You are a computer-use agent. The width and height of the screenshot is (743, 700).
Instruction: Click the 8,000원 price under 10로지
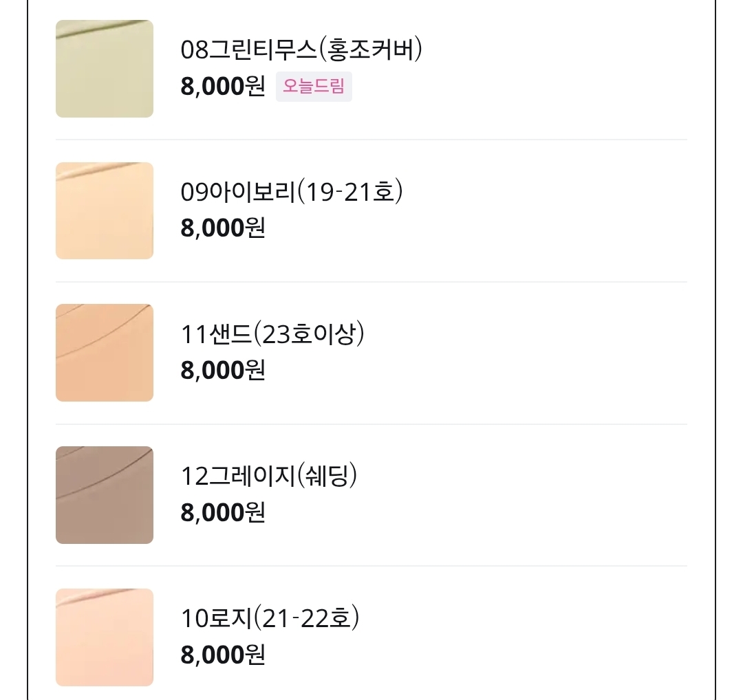[x=222, y=655]
